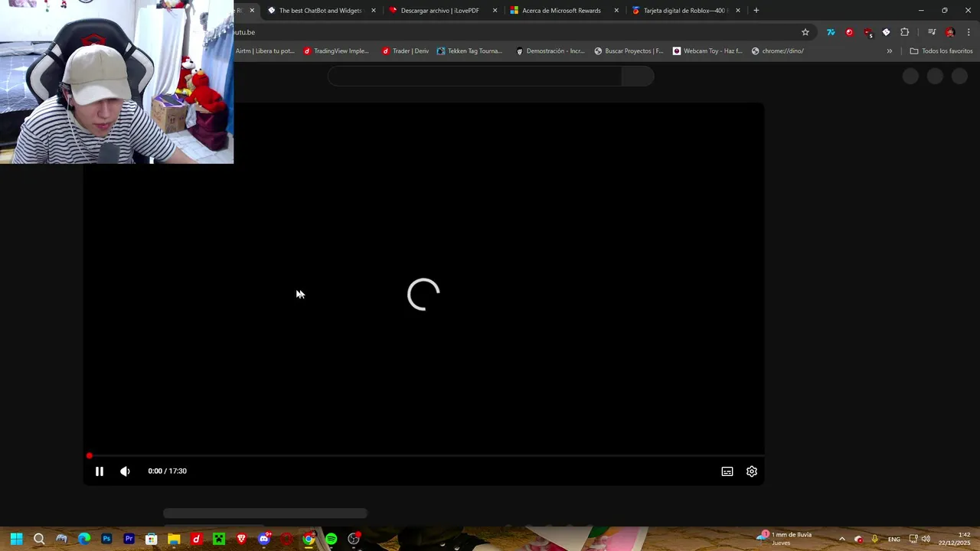Mute the video with the speaker icon
Image resolution: width=980 pixels, height=551 pixels.
point(125,471)
